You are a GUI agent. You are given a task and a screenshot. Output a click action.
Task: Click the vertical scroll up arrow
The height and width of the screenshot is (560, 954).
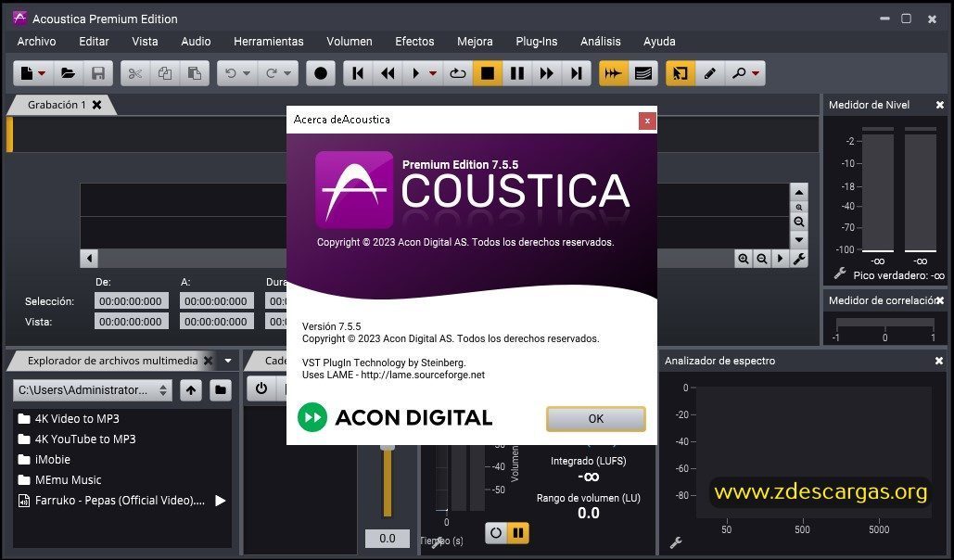(799, 192)
